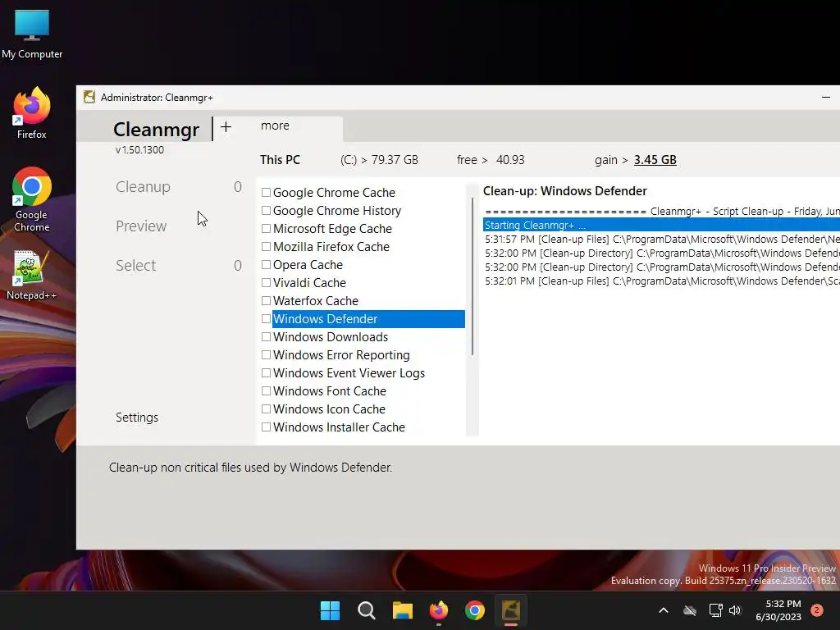
Task: Tick the Opera Cache checkbox
Action: click(x=266, y=265)
